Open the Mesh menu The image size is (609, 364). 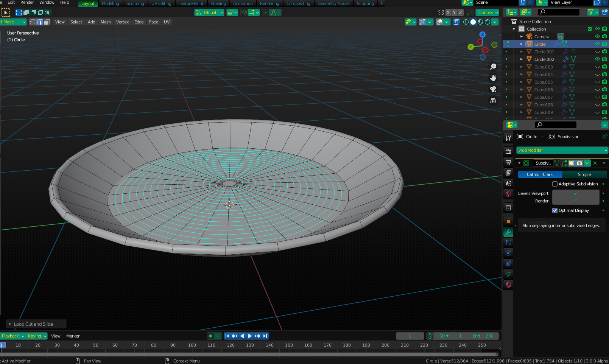(106, 22)
